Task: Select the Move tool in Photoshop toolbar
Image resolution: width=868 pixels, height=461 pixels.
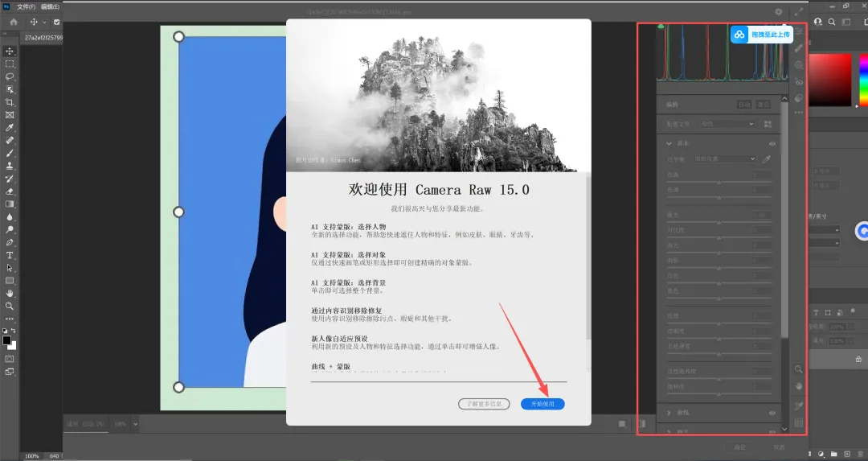Action: coord(10,51)
